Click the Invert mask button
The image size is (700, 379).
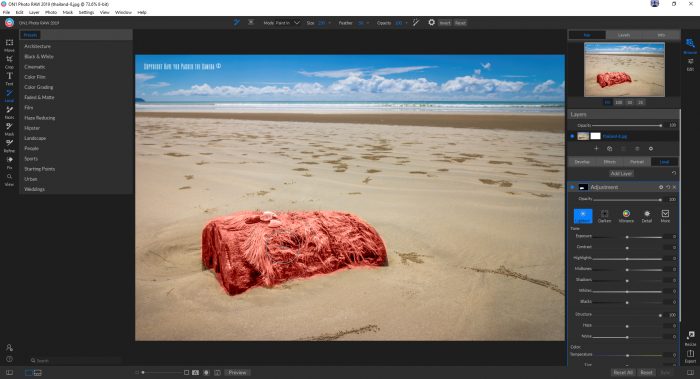click(445, 23)
